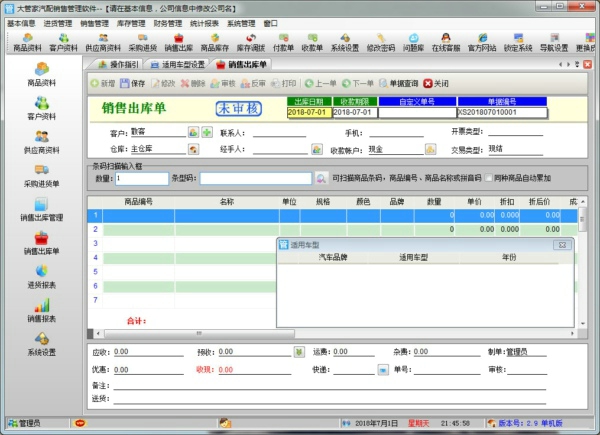Open the 仓库 lookup selector
The width and height of the screenshot is (600, 435).
point(193,149)
